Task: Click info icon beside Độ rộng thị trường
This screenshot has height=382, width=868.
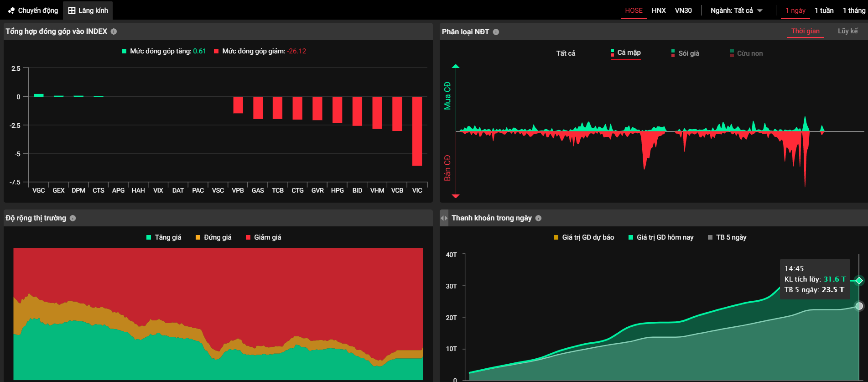Action: point(73,218)
